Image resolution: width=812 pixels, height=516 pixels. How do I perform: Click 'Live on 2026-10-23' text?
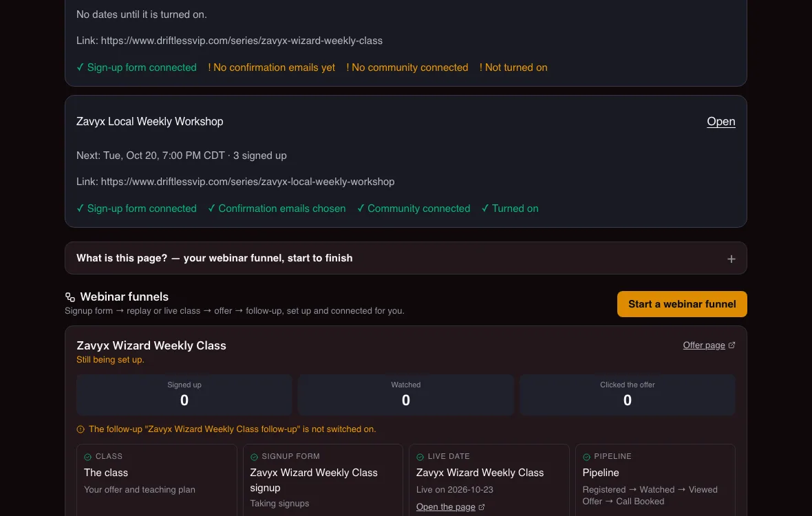454,490
